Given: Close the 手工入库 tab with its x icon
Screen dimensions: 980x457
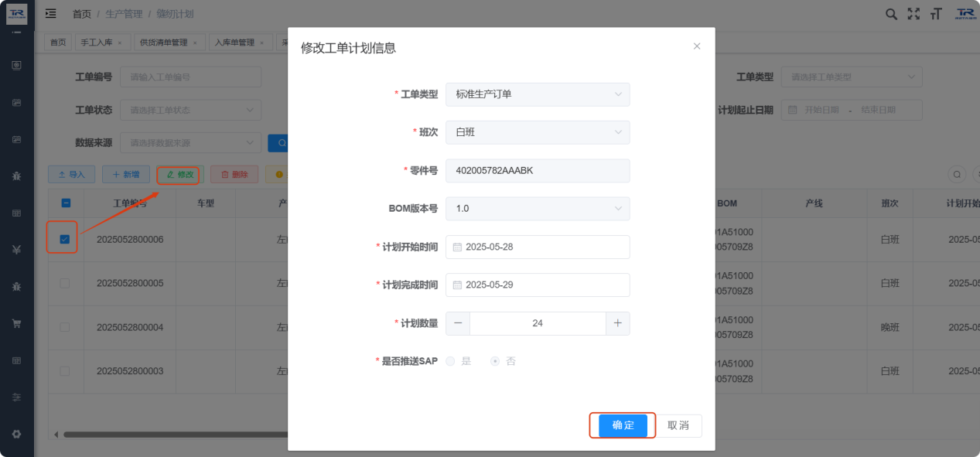Looking at the screenshot, I should click(119, 43).
